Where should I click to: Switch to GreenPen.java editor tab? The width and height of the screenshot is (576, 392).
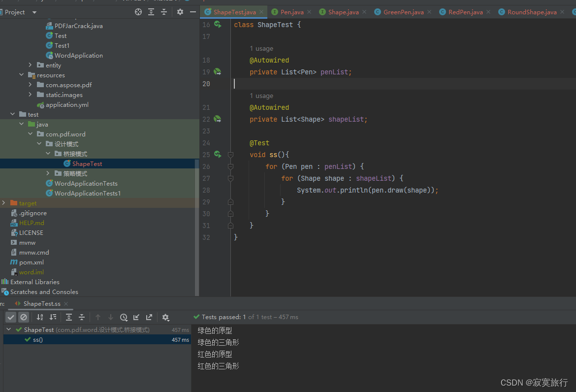coord(403,12)
